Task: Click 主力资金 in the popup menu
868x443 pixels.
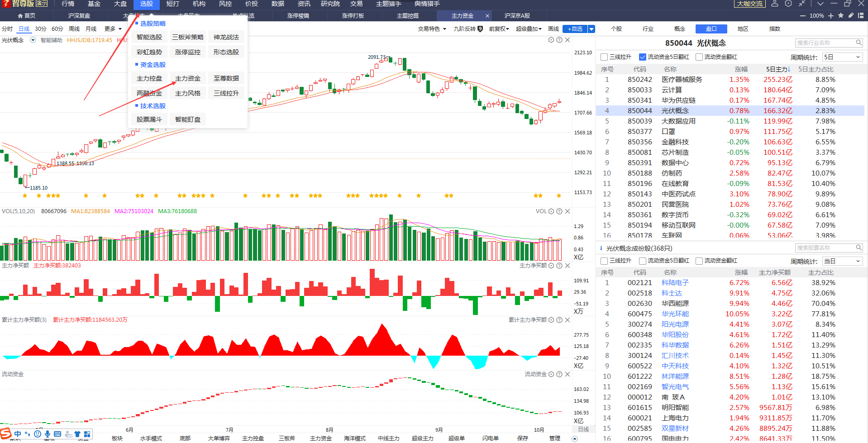Action: coord(188,78)
